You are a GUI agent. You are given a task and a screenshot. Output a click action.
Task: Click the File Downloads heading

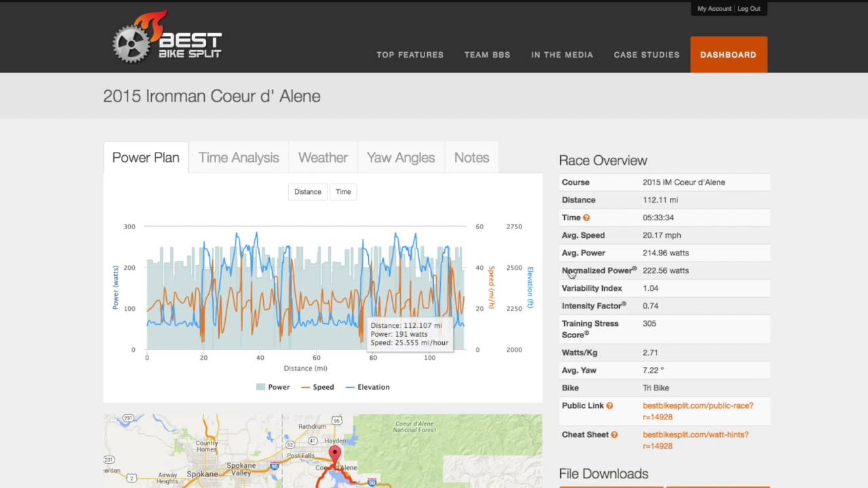tap(604, 474)
